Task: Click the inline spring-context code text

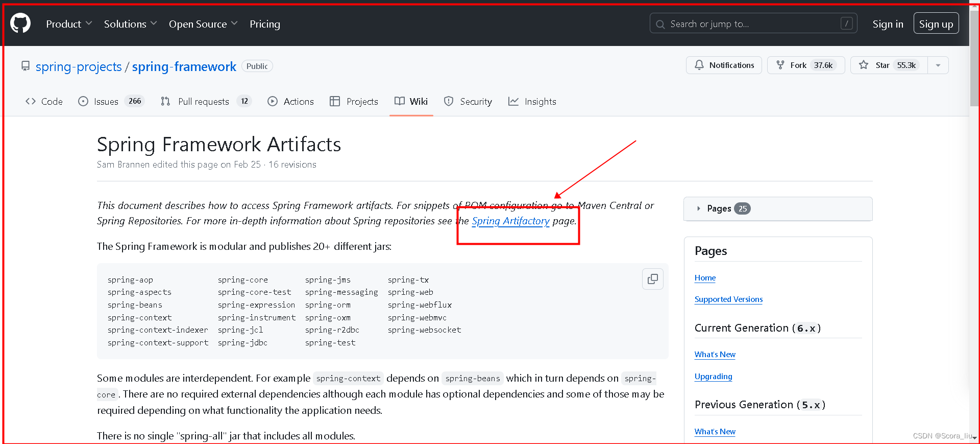Action: (x=348, y=379)
